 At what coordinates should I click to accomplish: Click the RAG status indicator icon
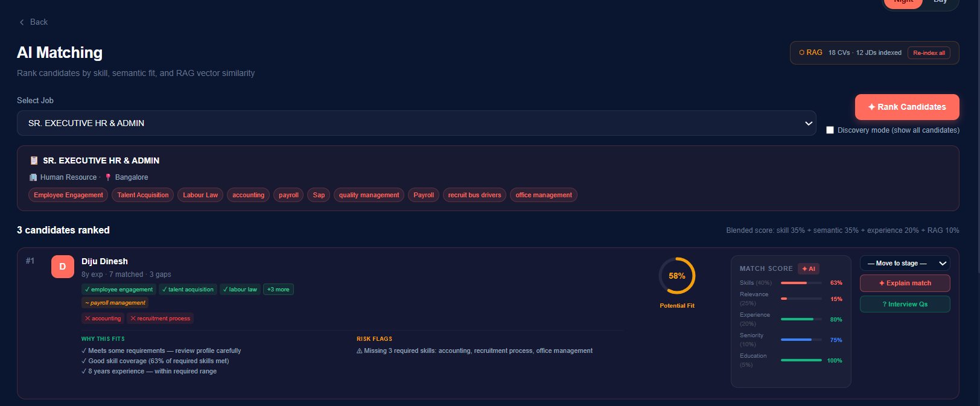click(x=801, y=52)
